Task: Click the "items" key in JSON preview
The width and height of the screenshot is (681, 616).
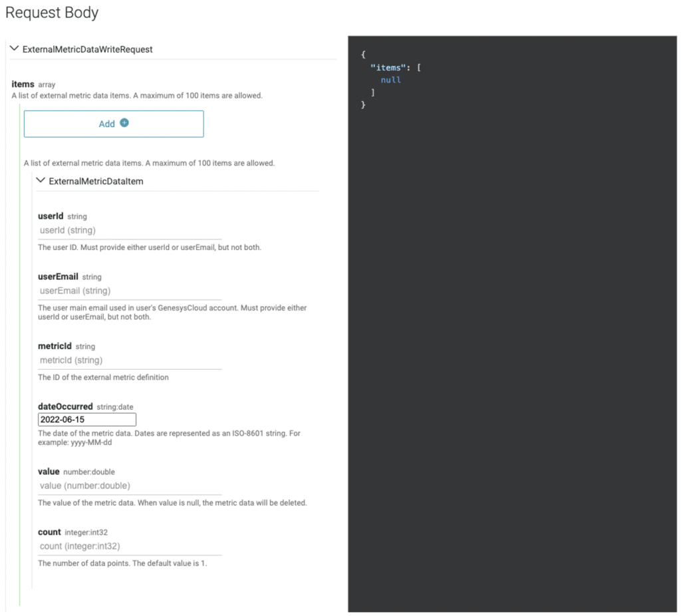Action: pyautogui.click(x=388, y=68)
